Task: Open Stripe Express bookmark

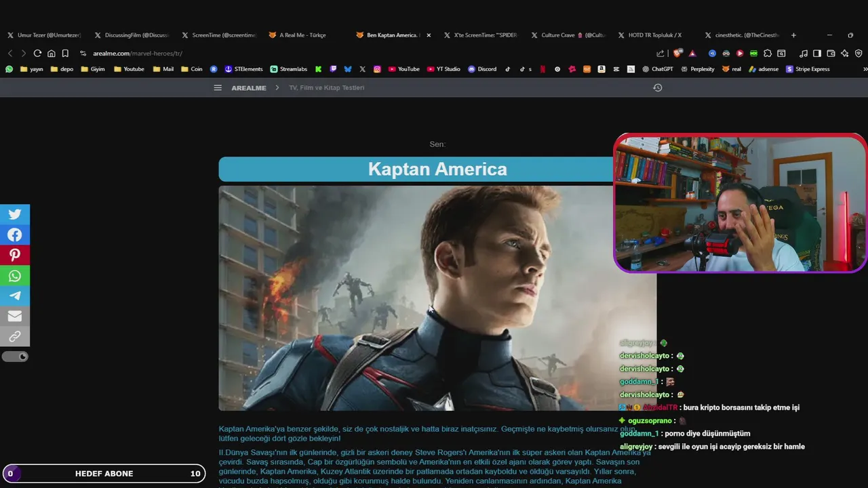Action: (808, 69)
